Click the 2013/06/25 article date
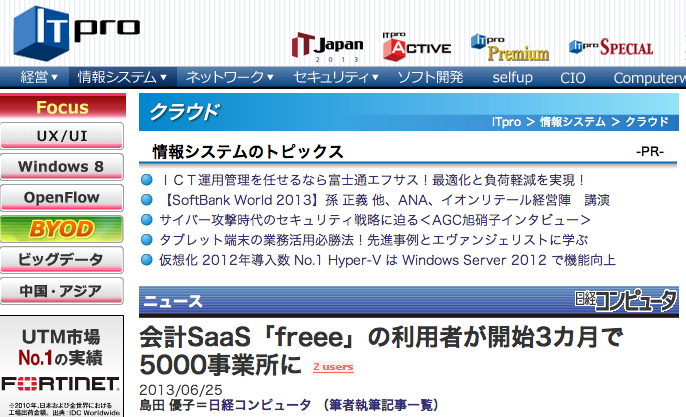Viewport: 686px width, 417px height. click(181, 389)
